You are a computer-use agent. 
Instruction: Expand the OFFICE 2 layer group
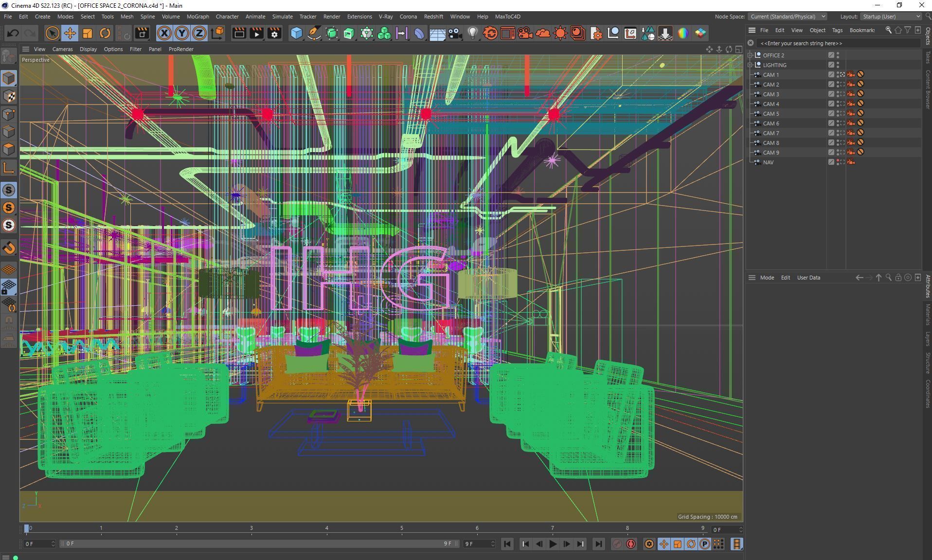click(750, 55)
